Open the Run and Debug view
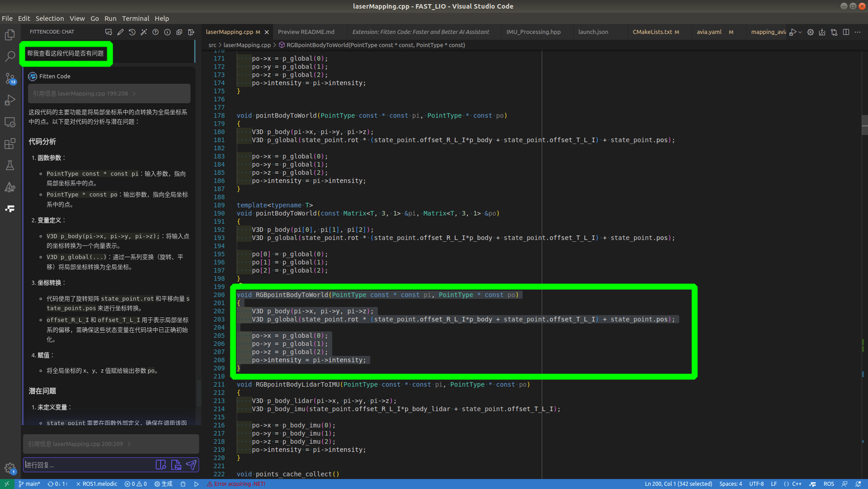The width and height of the screenshot is (868, 489). pyautogui.click(x=10, y=100)
